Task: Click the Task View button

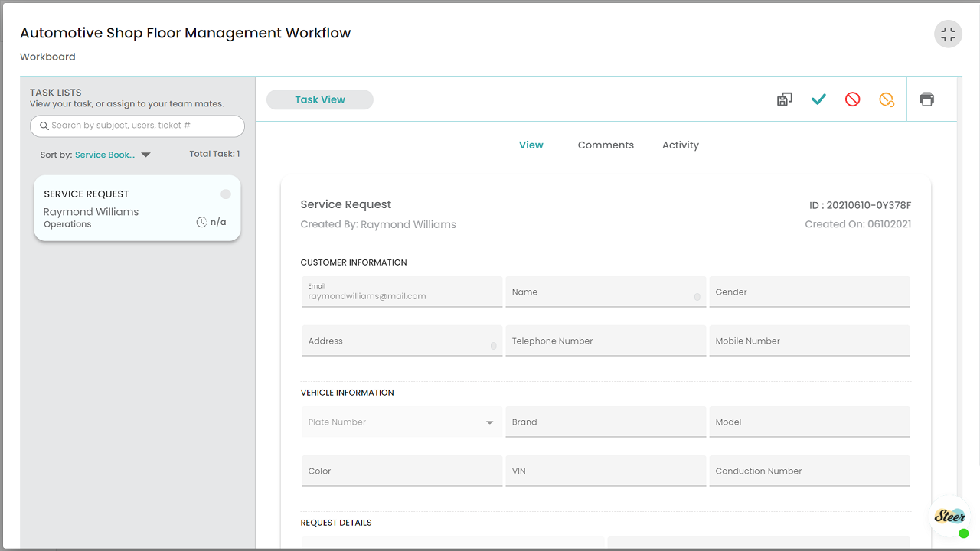Action: tap(320, 99)
